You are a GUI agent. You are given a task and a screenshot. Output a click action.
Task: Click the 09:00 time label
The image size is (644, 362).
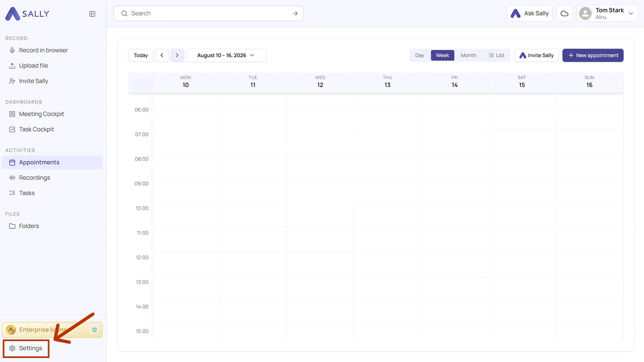click(x=141, y=184)
